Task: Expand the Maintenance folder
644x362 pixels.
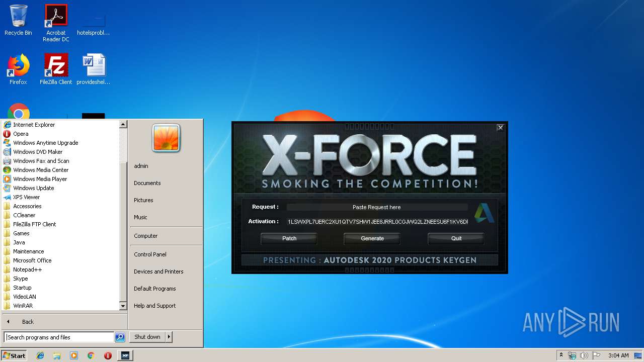Action: click(x=28, y=251)
